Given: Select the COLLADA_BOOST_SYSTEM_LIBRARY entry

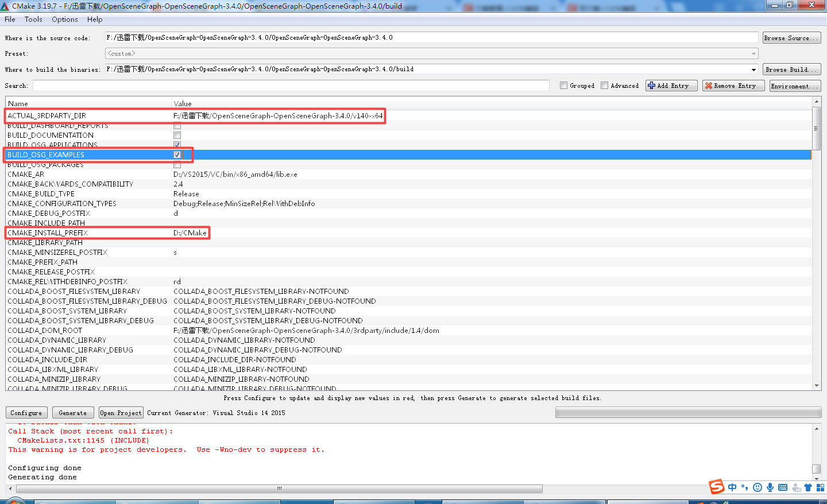Looking at the screenshot, I should tap(67, 311).
